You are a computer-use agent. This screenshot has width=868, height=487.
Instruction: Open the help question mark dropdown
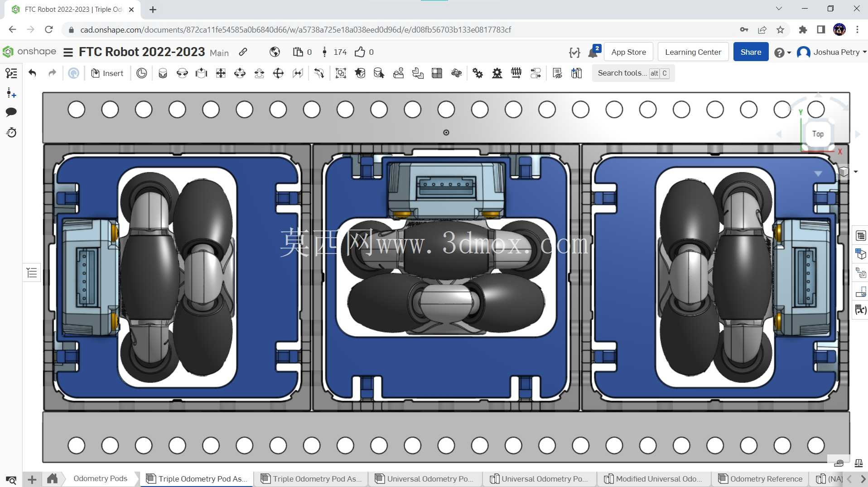pyautogui.click(x=782, y=53)
